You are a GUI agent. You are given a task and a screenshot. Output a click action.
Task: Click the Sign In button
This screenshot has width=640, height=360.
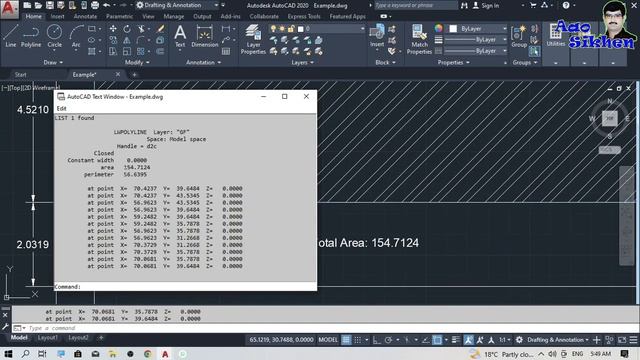tap(486, 5)
